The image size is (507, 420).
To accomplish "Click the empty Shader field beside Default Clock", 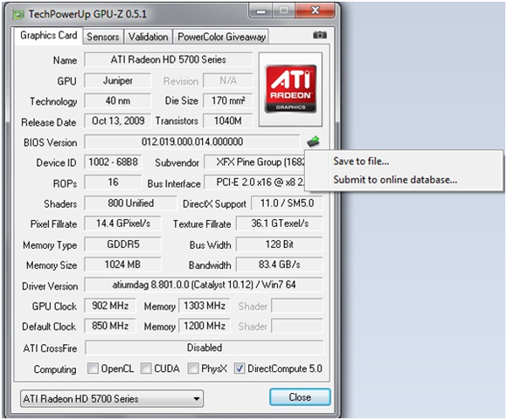I will coord(297,326).
